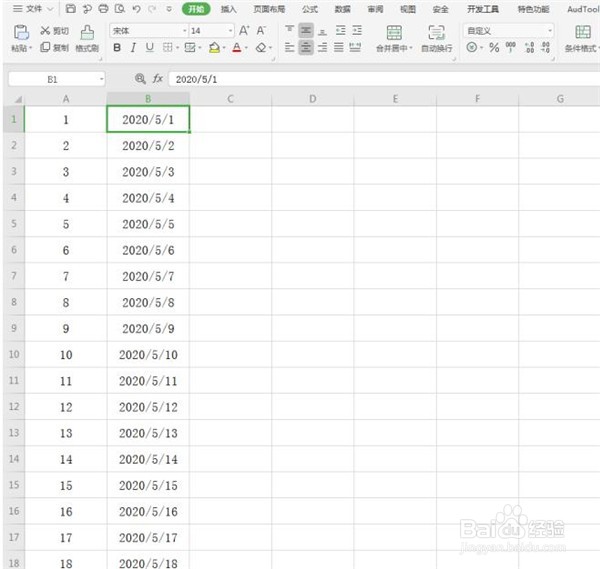
Task: Expand the fill color dropdown arrow
Action: [x=224, y=47]
